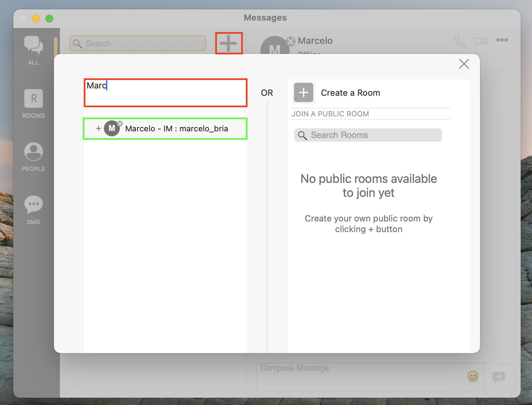Screen dimensions: 532x405
Task: Open the PEOPLE sidebar section
Action: pyautogui.click(x=33, y=157)
